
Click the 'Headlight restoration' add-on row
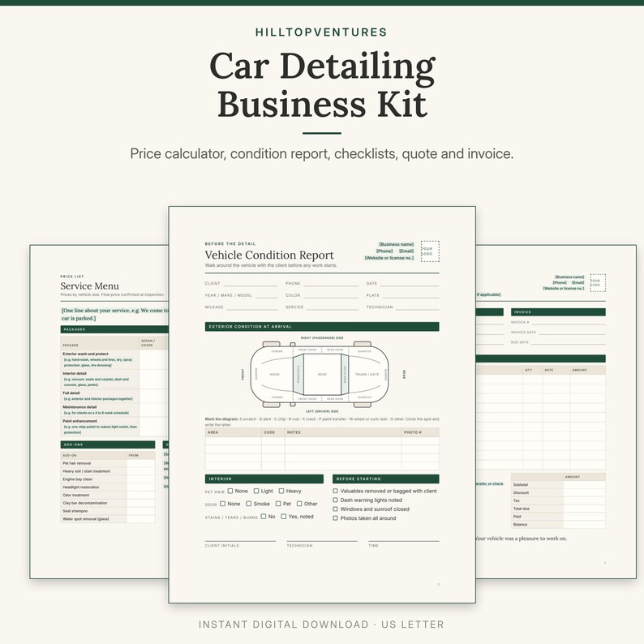[108, 487]
